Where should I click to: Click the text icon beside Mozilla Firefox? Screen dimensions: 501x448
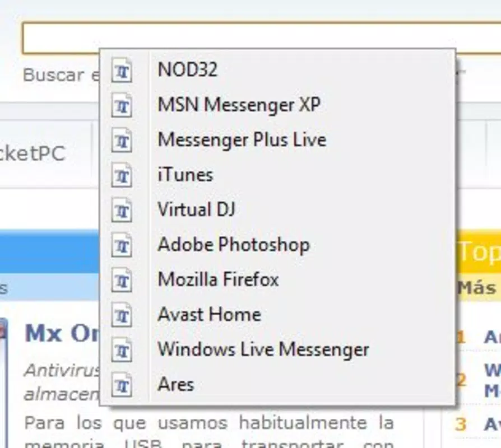click(x=122, y=280)
